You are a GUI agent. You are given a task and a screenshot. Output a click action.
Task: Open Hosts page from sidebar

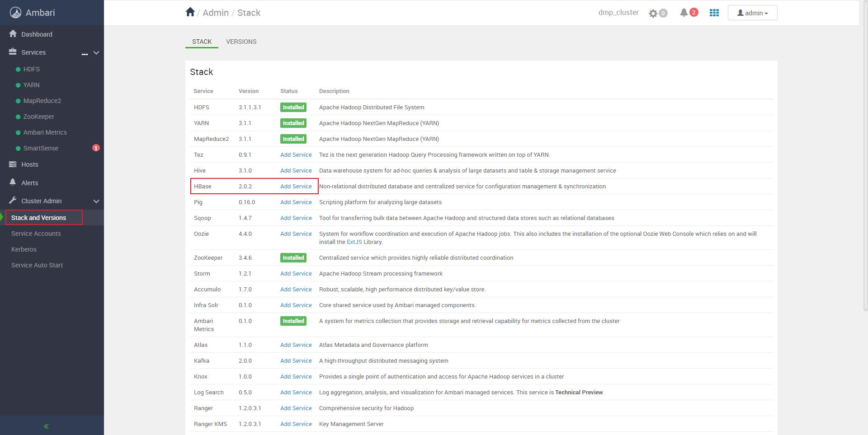pos(30,164)
